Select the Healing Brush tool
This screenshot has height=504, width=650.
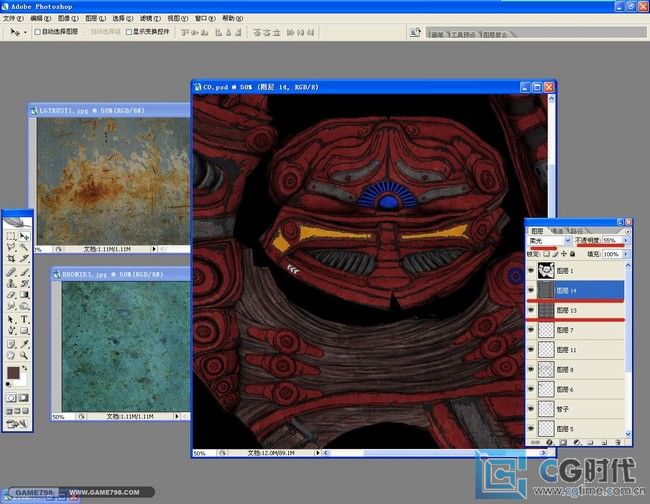(11, 272)
